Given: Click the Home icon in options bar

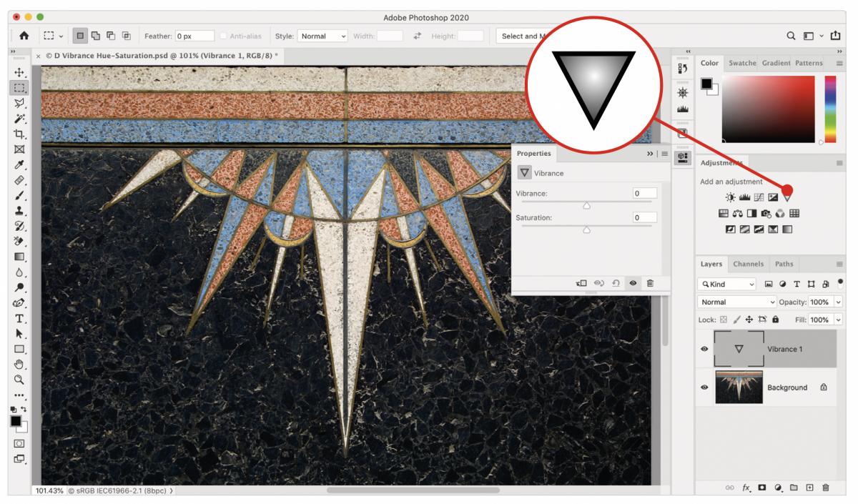Looking at the screenshot, I should (x=24, y=36).
